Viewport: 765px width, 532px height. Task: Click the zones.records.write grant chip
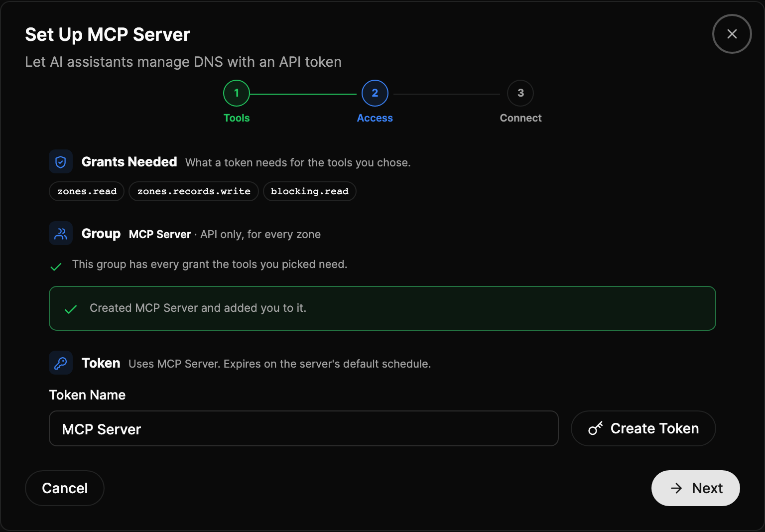pos(194,191)
